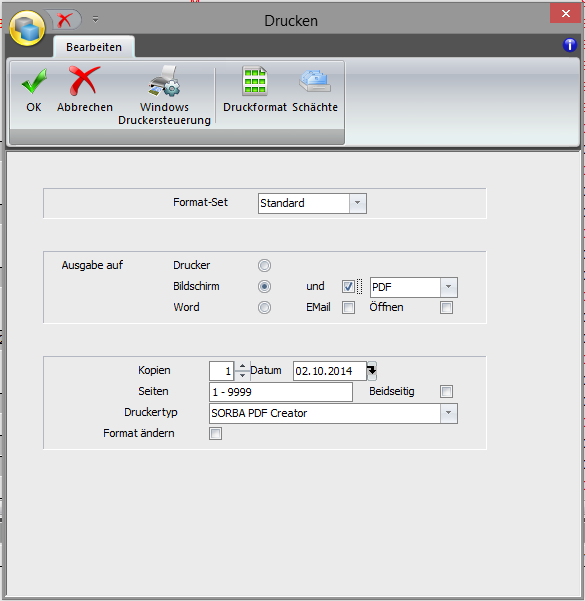Click the blue info icon

coord(570,45)
